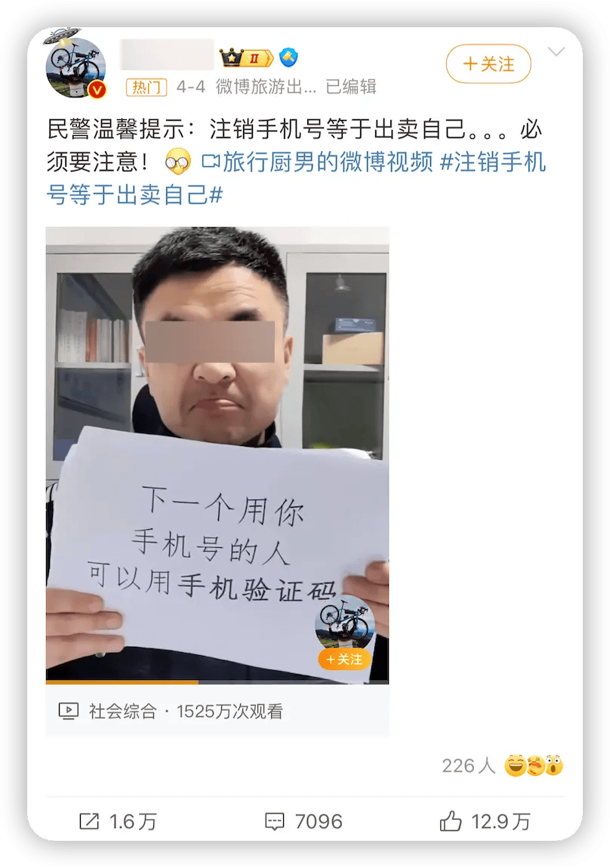Tap the 关注 button on video overlay
Screen dimensions: 610x868
click(344, 660)
